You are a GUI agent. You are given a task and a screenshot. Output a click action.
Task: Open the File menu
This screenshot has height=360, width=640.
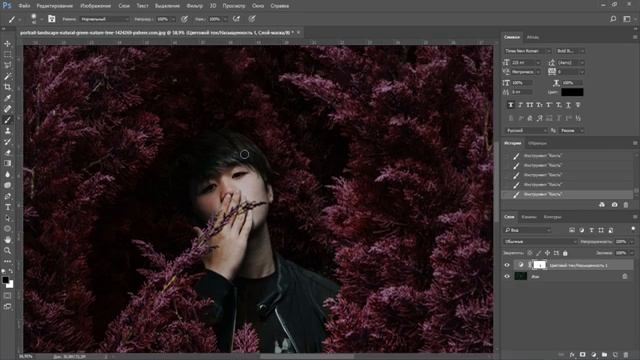point(24,6)
